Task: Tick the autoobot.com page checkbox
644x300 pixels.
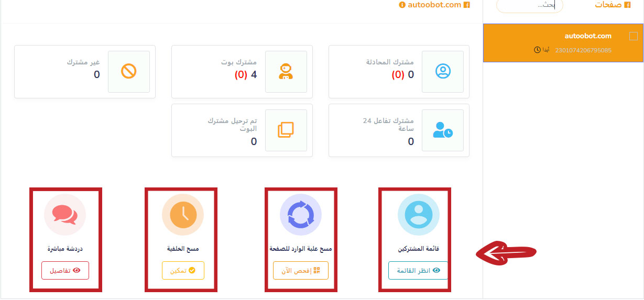Action: [x=633, y=36]
